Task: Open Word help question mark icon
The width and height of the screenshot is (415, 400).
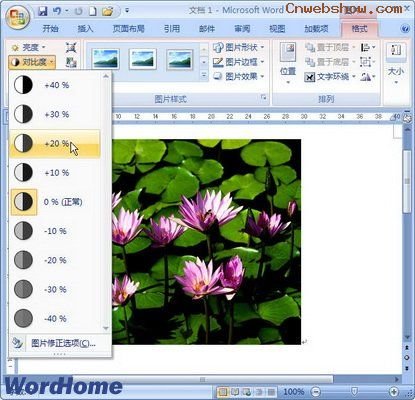Action: tap(405, 29)
